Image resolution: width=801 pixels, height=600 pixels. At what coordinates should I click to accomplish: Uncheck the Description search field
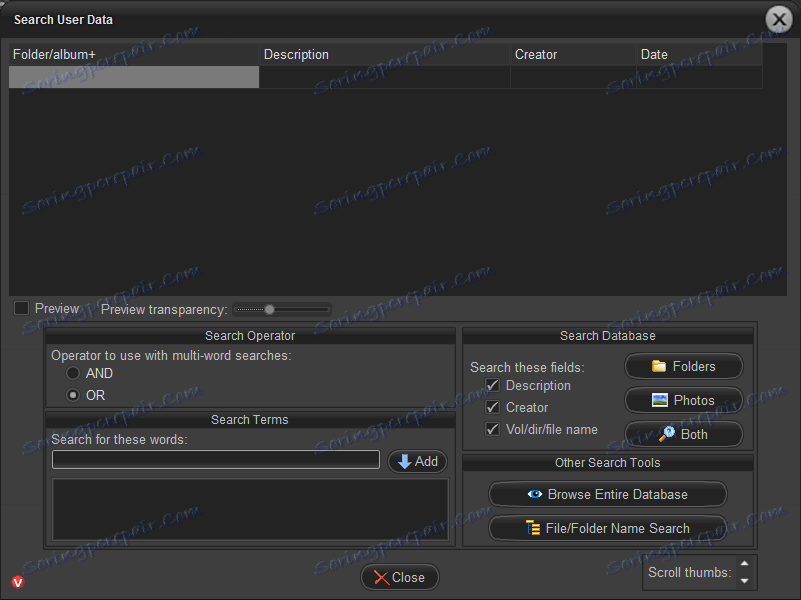492,386
